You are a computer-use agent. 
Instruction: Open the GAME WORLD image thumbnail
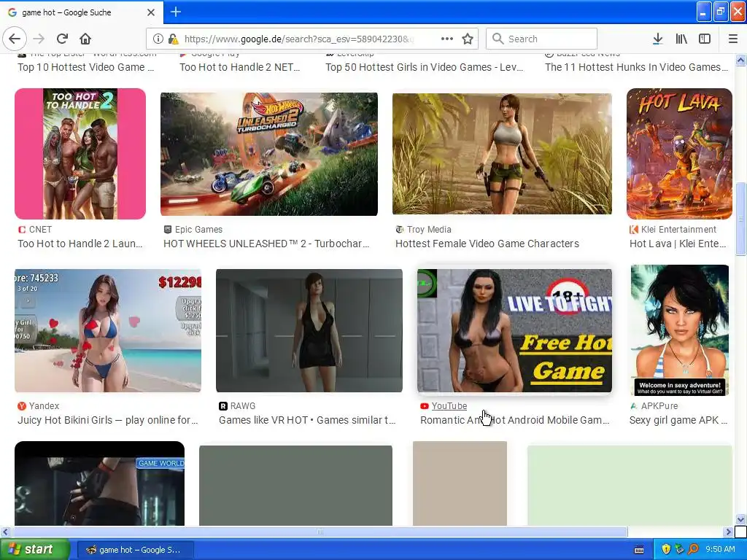(99, 483)
